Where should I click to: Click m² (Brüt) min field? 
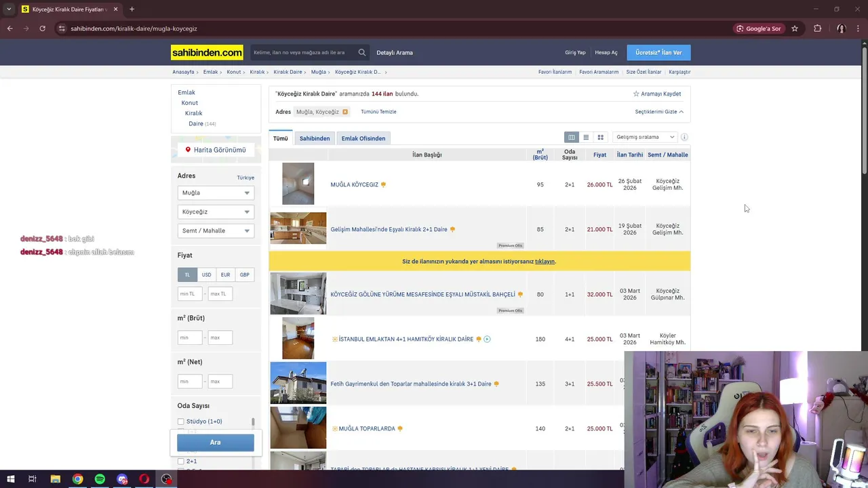[x=190, y=338]
